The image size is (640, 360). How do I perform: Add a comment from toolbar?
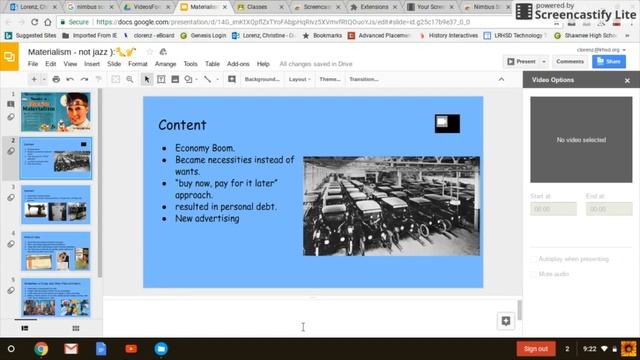click(232, 79)
